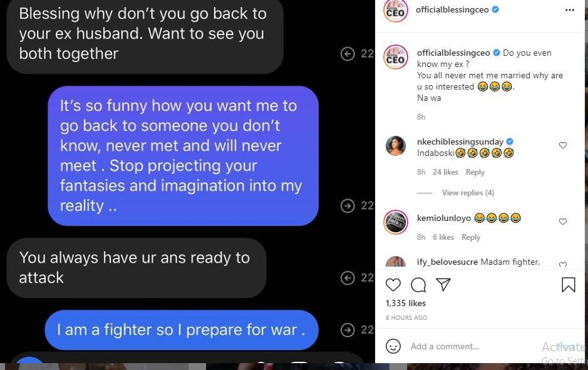588x370 pixels.
Task: Reply to kemiolunloyo's comment
Action: pos(471,237)
